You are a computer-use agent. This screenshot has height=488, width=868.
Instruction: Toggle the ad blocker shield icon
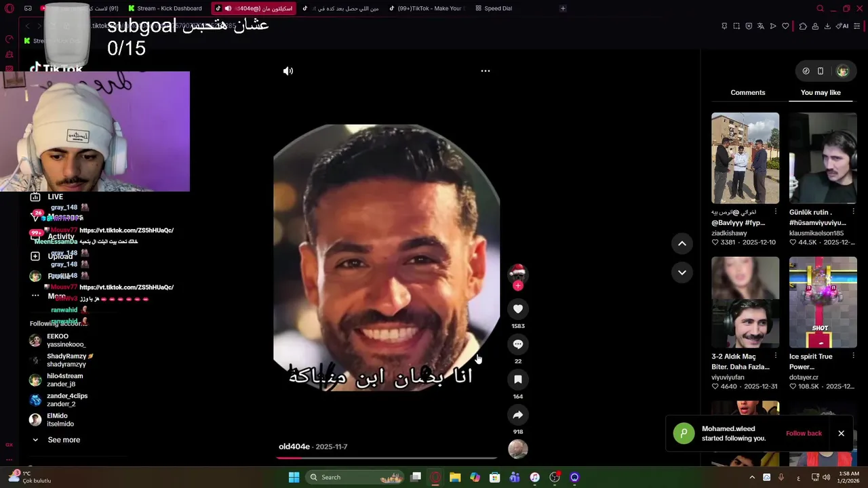click(749, 26)
